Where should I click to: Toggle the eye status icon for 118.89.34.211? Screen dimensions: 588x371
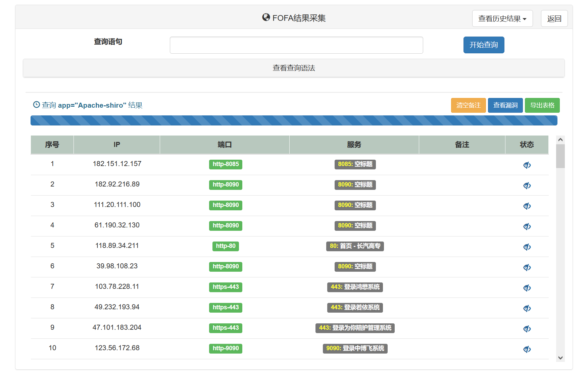pyautogui.click(x=527, y=247)
